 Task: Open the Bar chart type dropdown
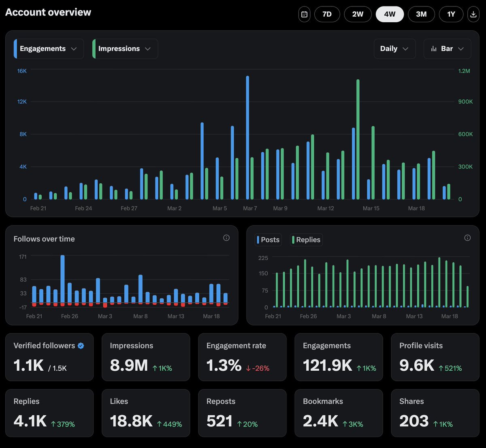click(447, 49)
